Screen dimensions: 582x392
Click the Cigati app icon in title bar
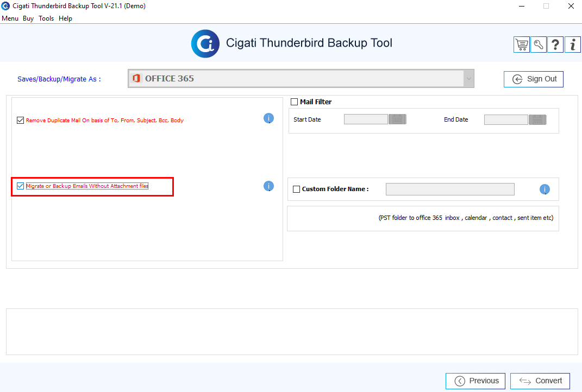click(x=5, y=6)
